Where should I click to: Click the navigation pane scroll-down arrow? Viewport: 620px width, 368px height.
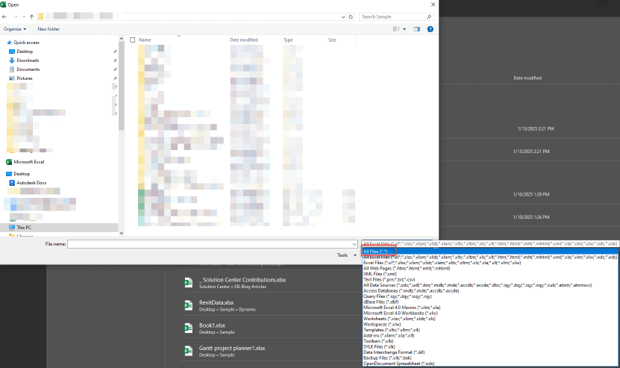pos(121,233)
